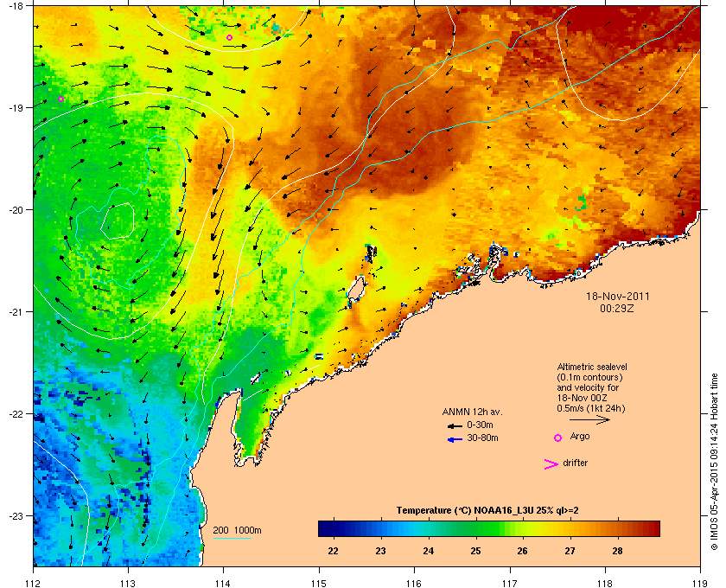Click the '0-30m' legend label
This screenshot has width=726, height=588.
point(481,425)
